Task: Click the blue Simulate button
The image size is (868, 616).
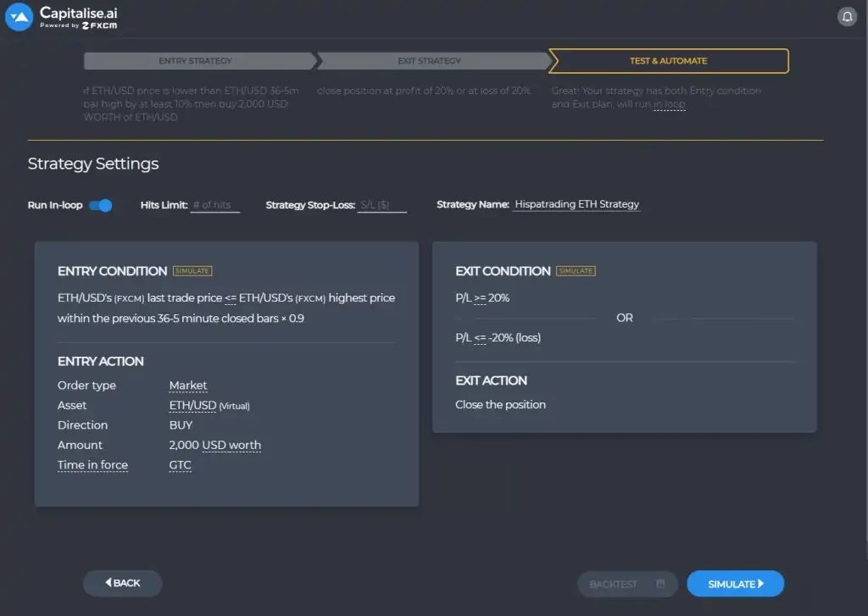Action: tap(735, 584)
